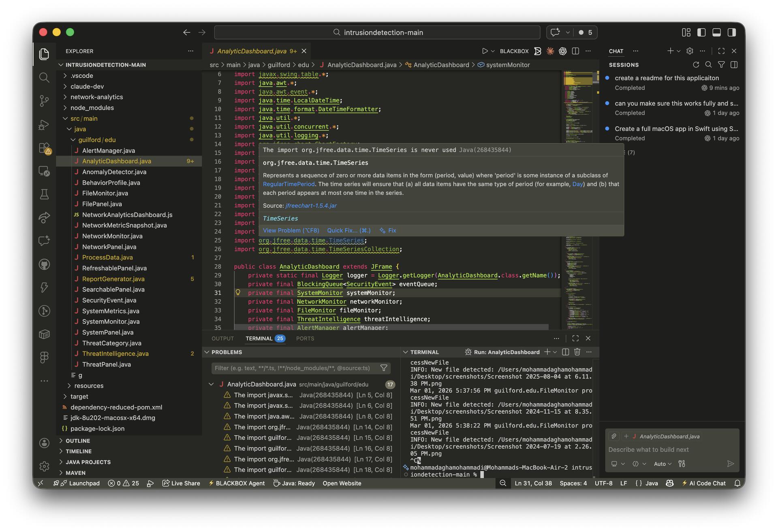Image resolution: width=778 pixels, height=532 pixels.
Task: Split the editor using the split icon
Action: 575,51
